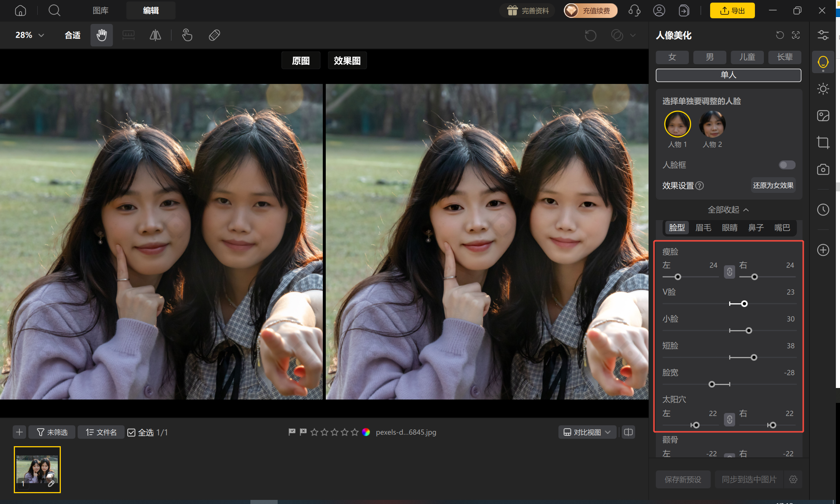Reset portrait beautify settings icon
The height and width of the screenshot is (504, 840).
pos(780,35)
